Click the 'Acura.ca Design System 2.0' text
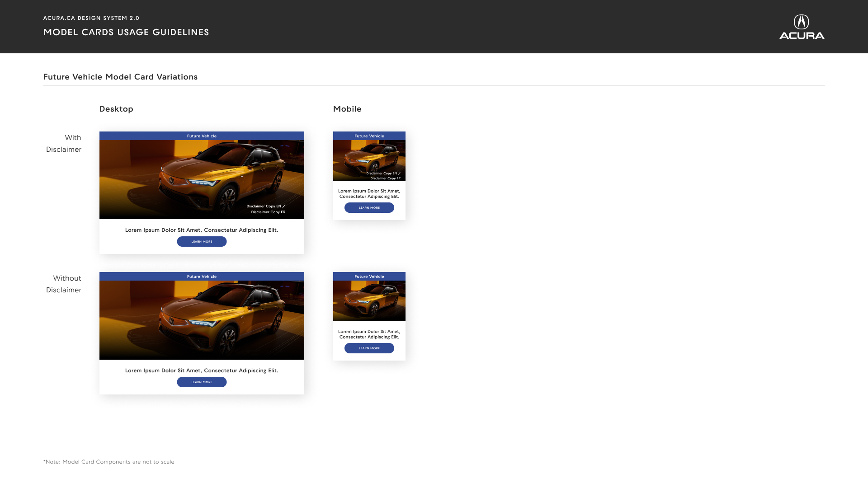Screen dimensions: 868x488 pyautogui.click(x=91, y=18)
